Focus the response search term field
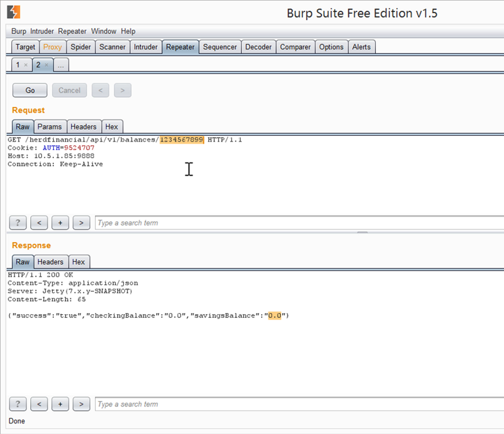This screenshot has height=434, width=504. click(299, 404)
